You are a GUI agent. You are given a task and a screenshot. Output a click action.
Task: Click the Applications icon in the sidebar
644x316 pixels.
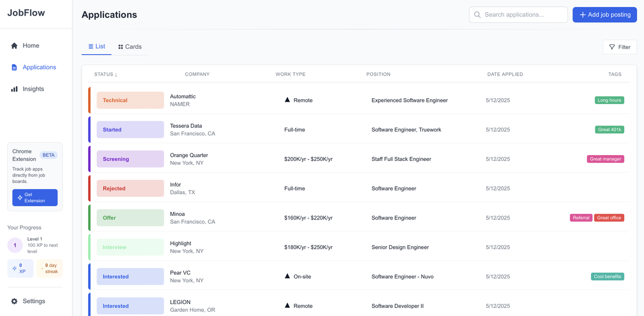click(x=13, y=67)
